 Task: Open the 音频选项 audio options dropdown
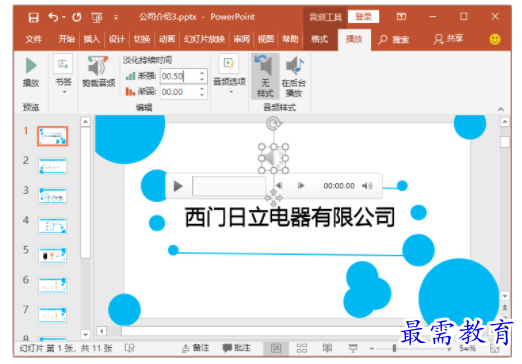[229, 74]
